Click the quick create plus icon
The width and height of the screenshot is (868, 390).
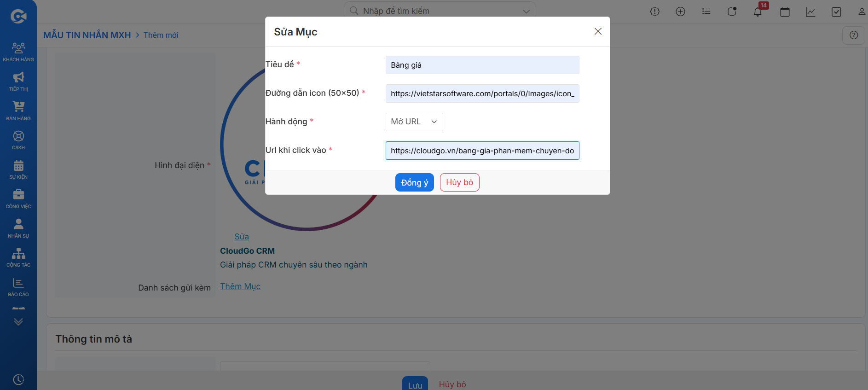(680, 12)
